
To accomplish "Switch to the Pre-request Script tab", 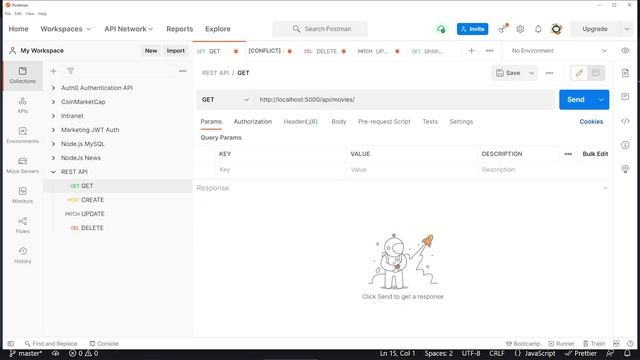I will [x=384, y=122].
